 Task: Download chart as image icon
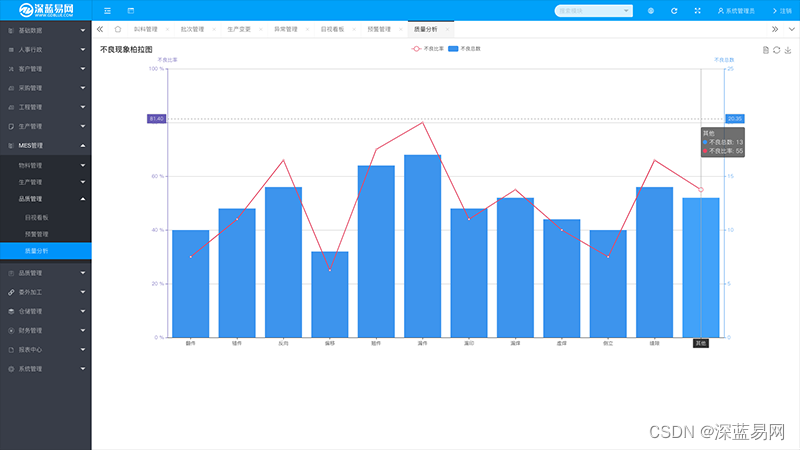(x=788, y=49)
